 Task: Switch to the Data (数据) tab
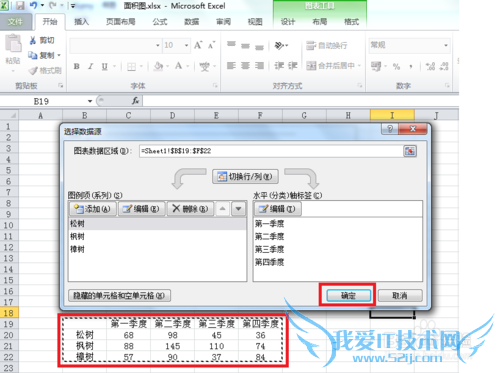click(192, 22)
